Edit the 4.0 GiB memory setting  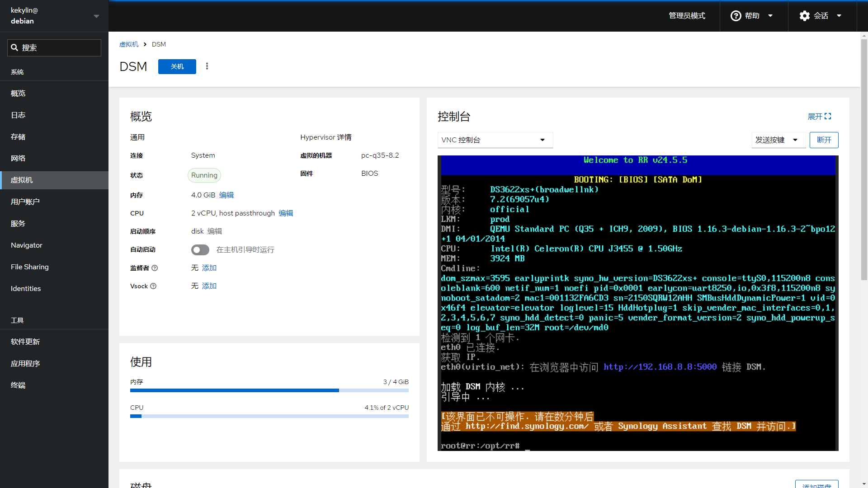pyautogui.click(x=226, y=195)
